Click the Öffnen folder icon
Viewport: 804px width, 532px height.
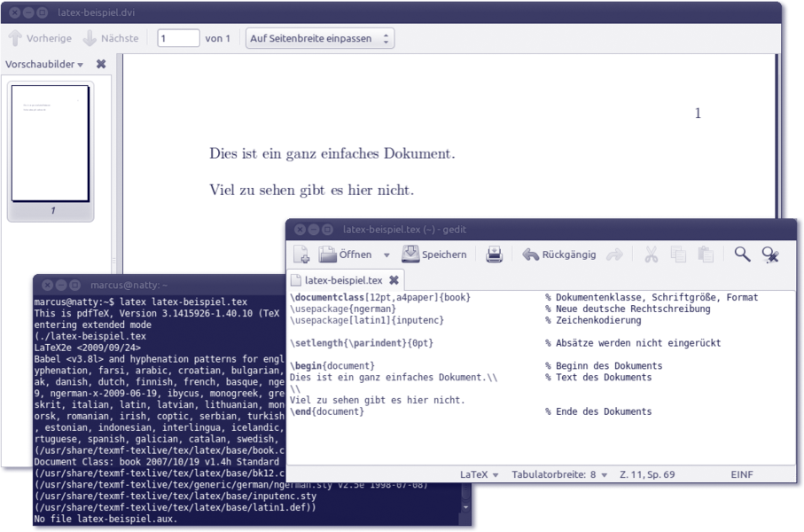coord(328,255)
